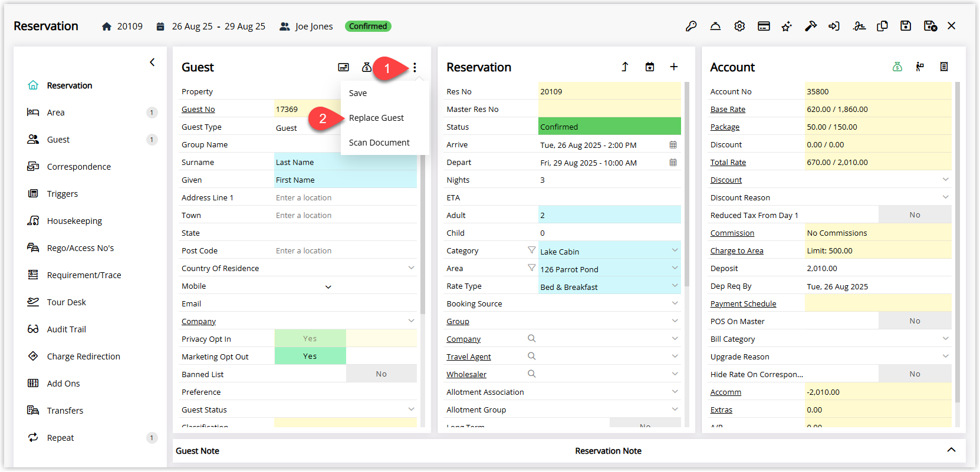Select Replace Guest menu option
This screenshot has height=472, width=980.
click(x=376, y=118)
